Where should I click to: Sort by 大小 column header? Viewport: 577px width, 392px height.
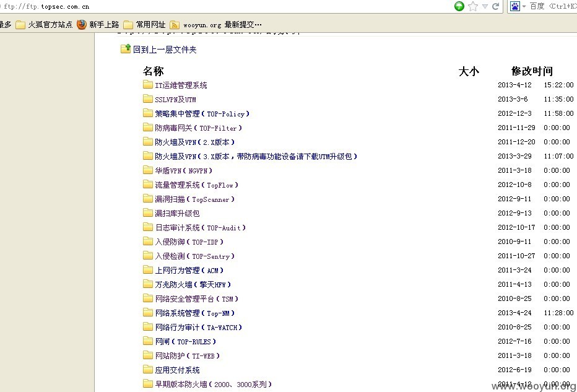pyautogui.click(x=469, y=71)
